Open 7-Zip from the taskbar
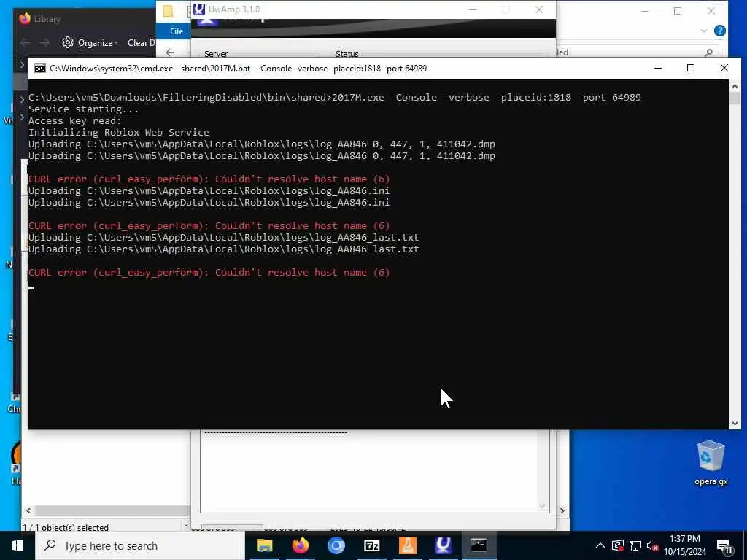The width and height of the screenshot is (747, 560). pyautogui.click(x=371, y=545)
